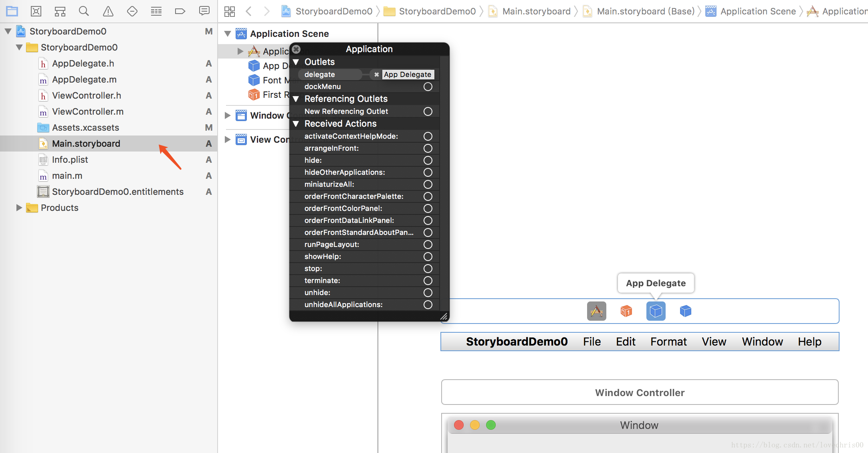Collapse the Outlets section in popup
Image resolution: width=868 pixels, height=453 pixels.
[x=296, y=62]
